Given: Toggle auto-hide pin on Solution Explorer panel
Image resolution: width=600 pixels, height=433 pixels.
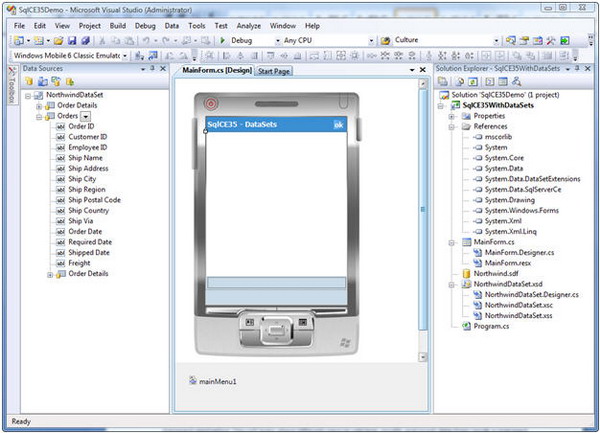Looking at the screenshot, I should coord(577,68).
